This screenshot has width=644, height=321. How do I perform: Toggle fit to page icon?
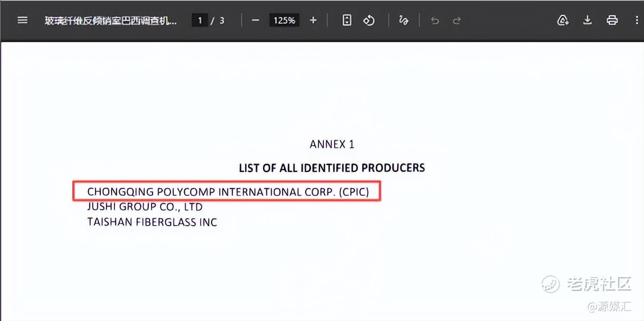tap(347, 20)
